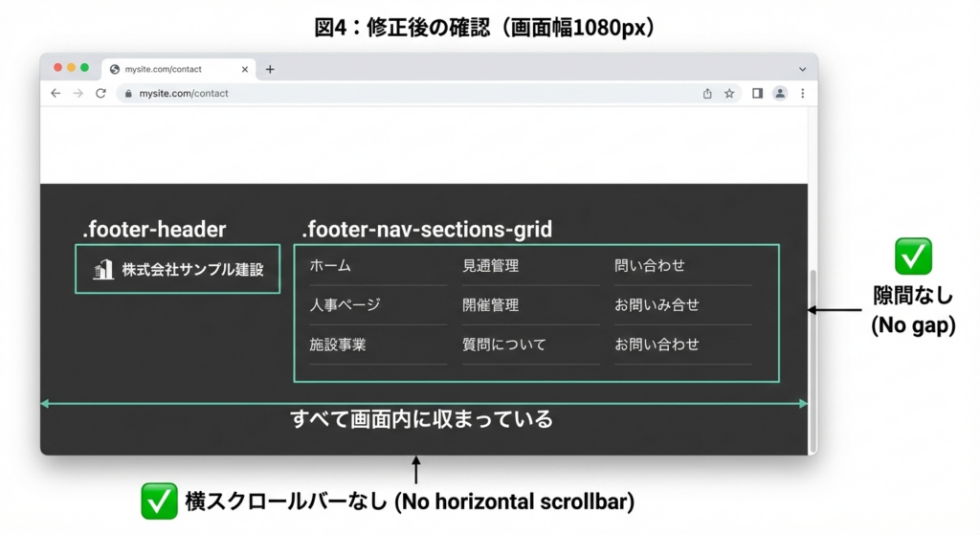Open a new tab with the plus button

pos(270,69)
